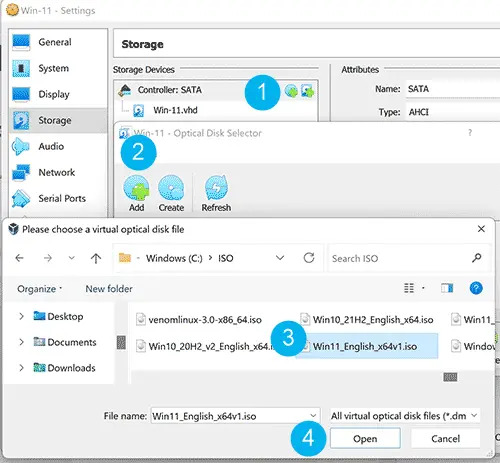Close the file chooser dialog
Image resolution: width=500 pixels, height=463 pixels.
pos(481,229)
